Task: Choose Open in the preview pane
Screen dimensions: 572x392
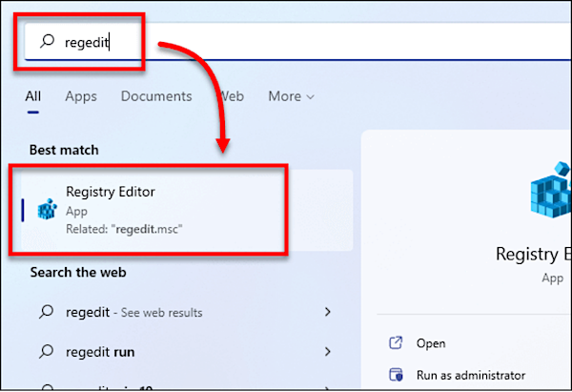Action: (x=431, y=343)
